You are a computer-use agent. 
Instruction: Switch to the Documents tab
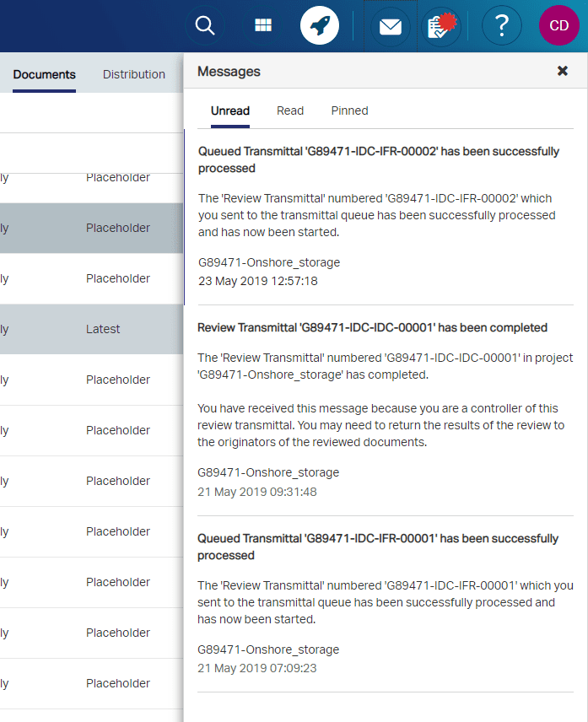[44, 74]
